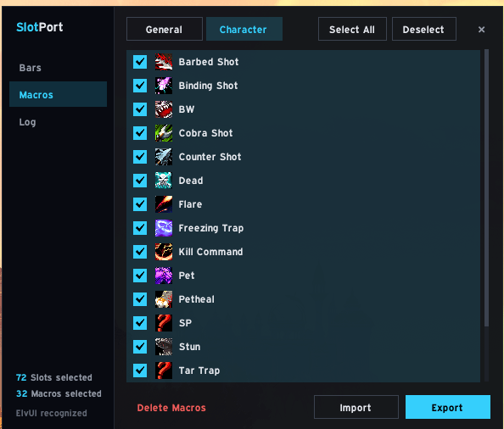
Task: Close the SlotPort window
Action: 481,30
